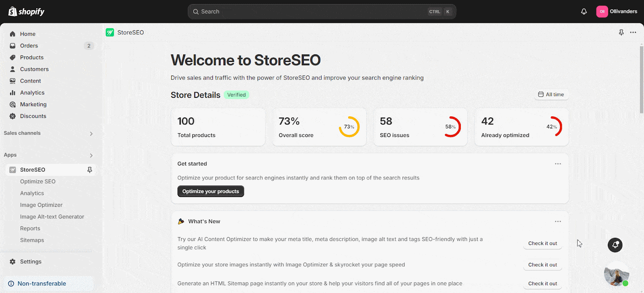The width and height of the screenshot is (644, 293).
Task: Click the pin icon in app header
Action: (x=621, y=32)
